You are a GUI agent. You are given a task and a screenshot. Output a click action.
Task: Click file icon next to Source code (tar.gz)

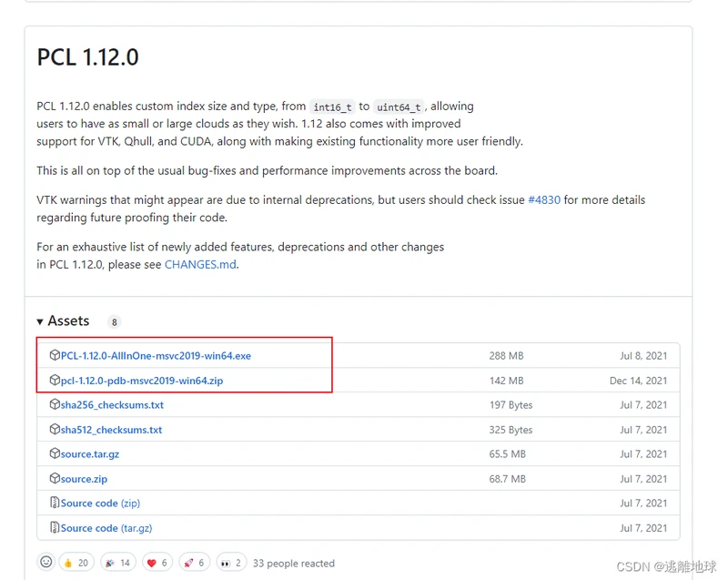click(x=55, y=527)
